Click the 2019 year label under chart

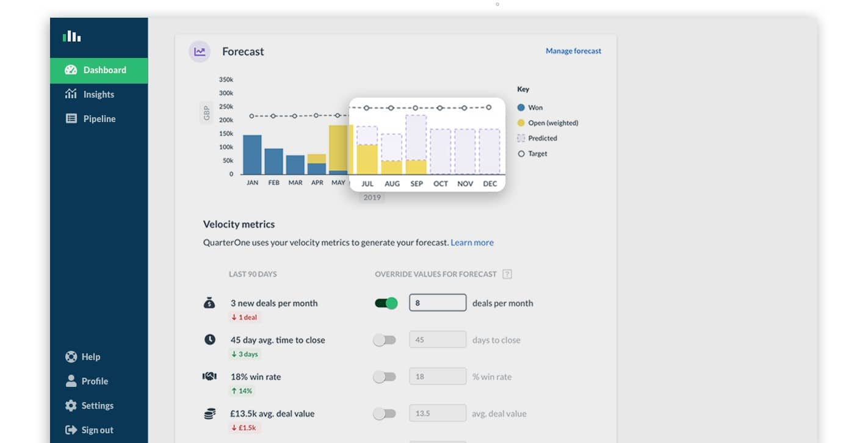coord(372,198)
